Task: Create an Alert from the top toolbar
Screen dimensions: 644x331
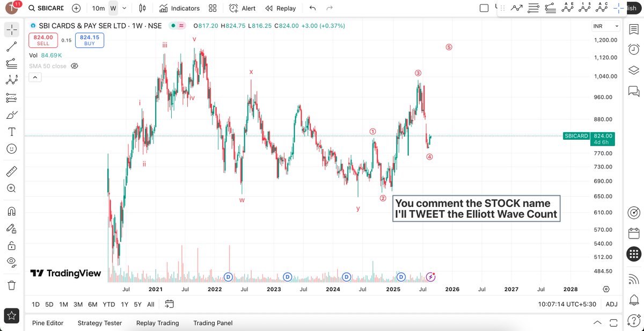Action: [x=242, y=8]
